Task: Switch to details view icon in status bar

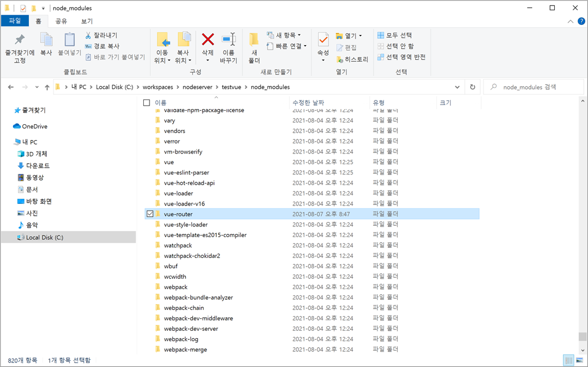Action: click(x=569, y=361)
